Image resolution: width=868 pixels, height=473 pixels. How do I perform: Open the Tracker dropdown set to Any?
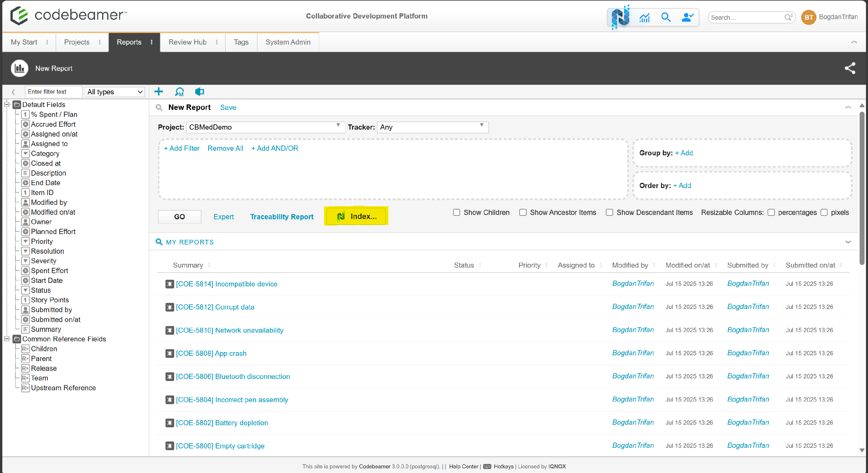point(432,127)
